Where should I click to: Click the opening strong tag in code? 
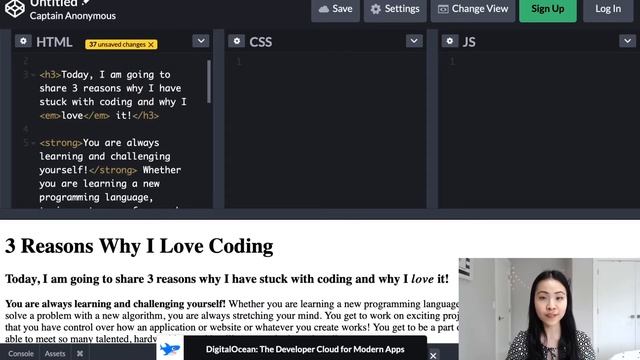tap(61, 143)
